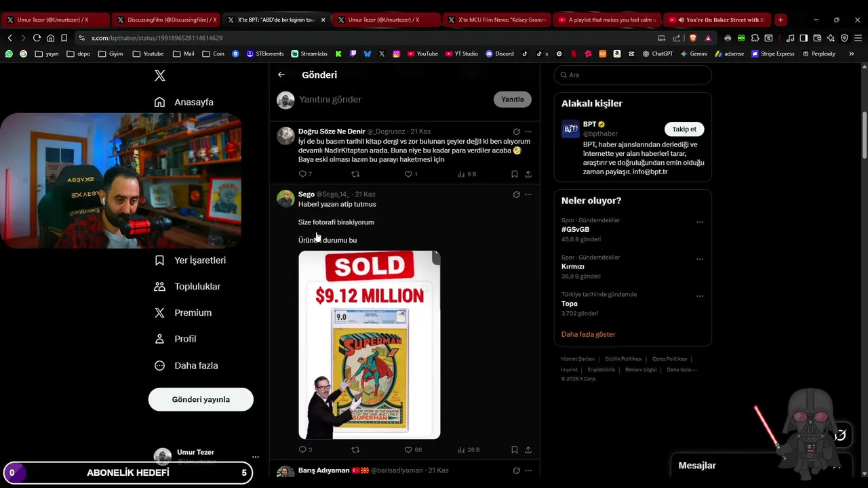Open the Discord bookmark
This screenshot has height=488, width=868.
pyautogui.click(x=500, y=54)
